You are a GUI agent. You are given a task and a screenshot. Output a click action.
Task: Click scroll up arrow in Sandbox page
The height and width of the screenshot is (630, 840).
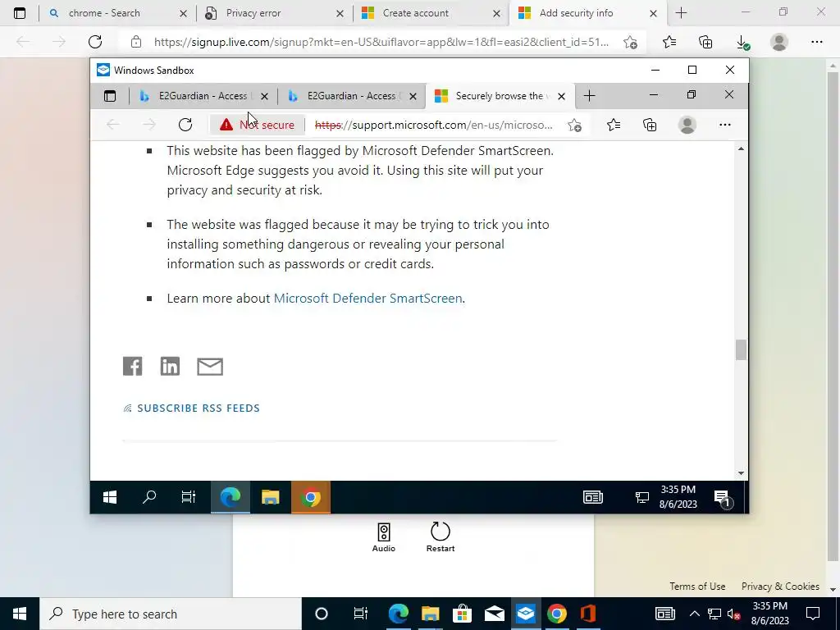[741, 148]
